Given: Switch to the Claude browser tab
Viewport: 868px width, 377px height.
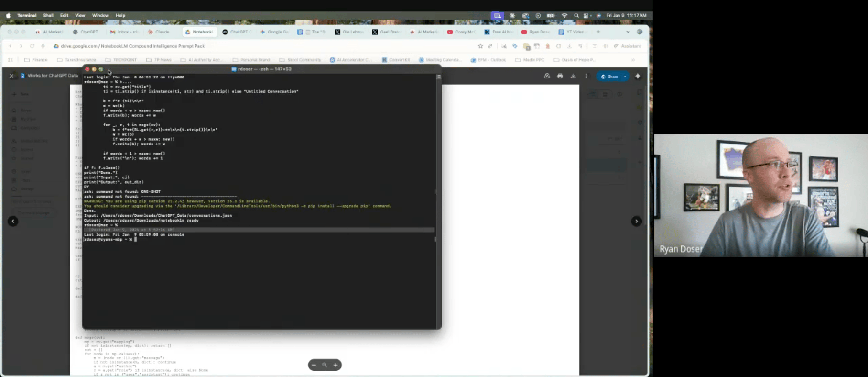Looking at the screenshot, I should 159,32.
